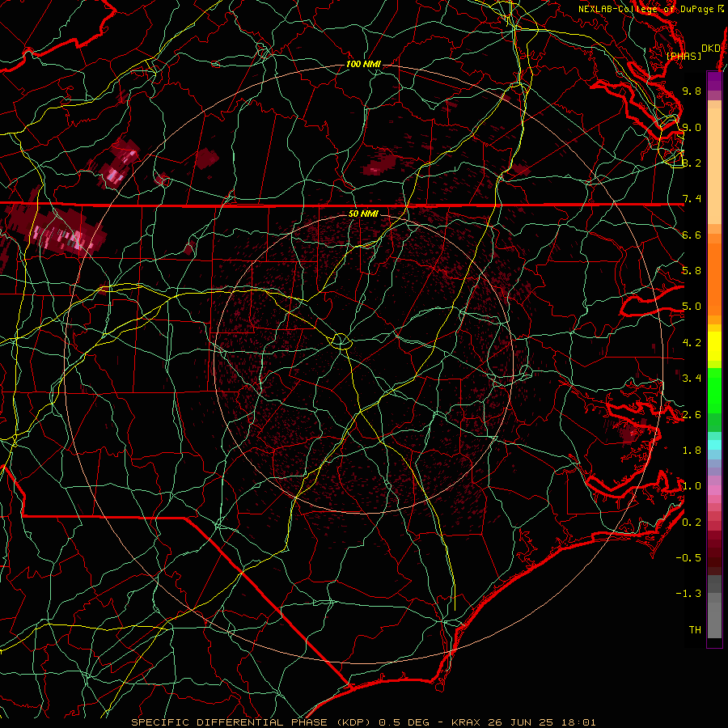This screenshot has height=728, width=728.
Task: Select the -1.3 scale value
Action: click(688, 594)
